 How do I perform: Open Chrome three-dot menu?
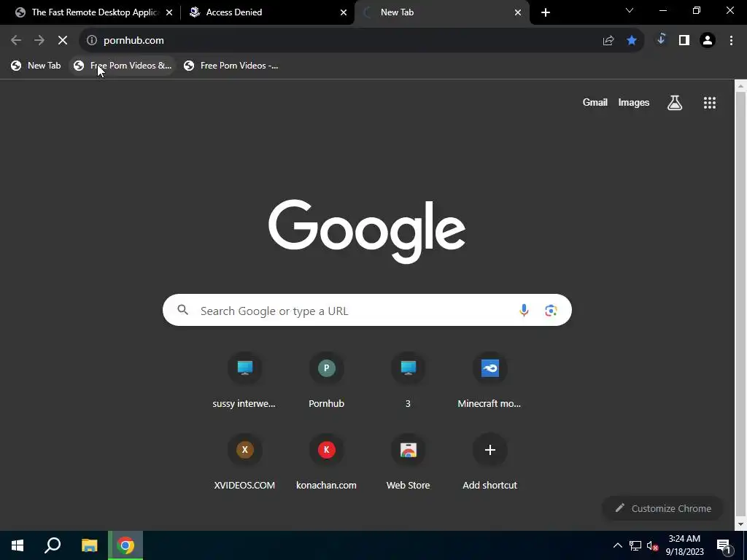731,41
